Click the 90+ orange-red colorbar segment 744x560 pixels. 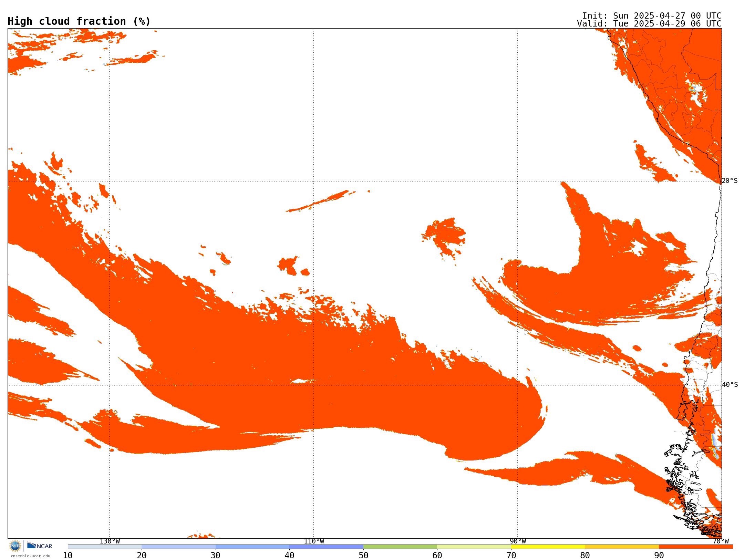pos(696,547)
